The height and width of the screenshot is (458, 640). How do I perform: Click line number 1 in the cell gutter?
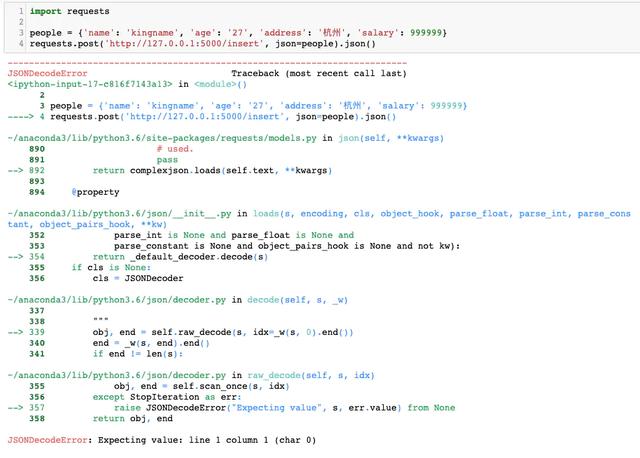click(x=20, y=11)
